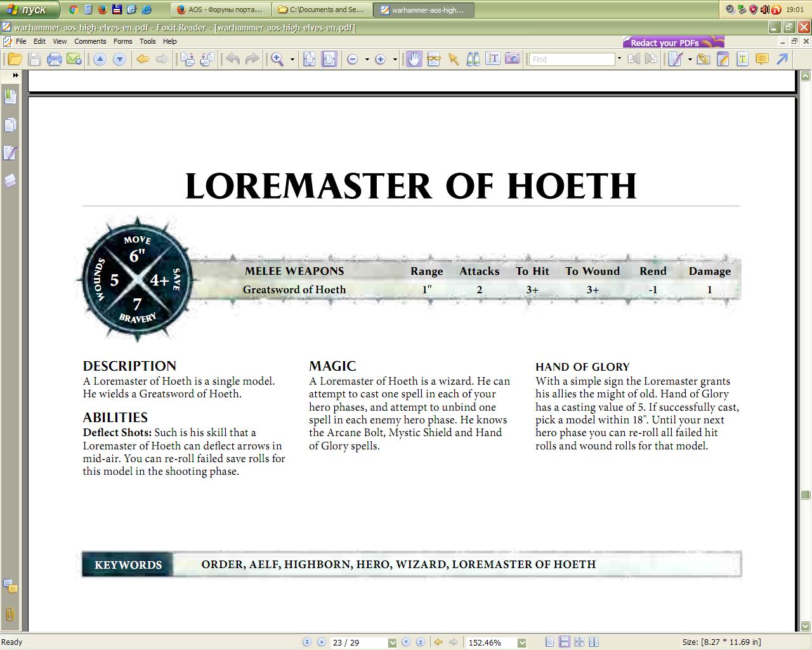This screenshot has width=812, height=650.
Task: Activate the Snapshot camera tool
Action: click(x=513, y=59)
